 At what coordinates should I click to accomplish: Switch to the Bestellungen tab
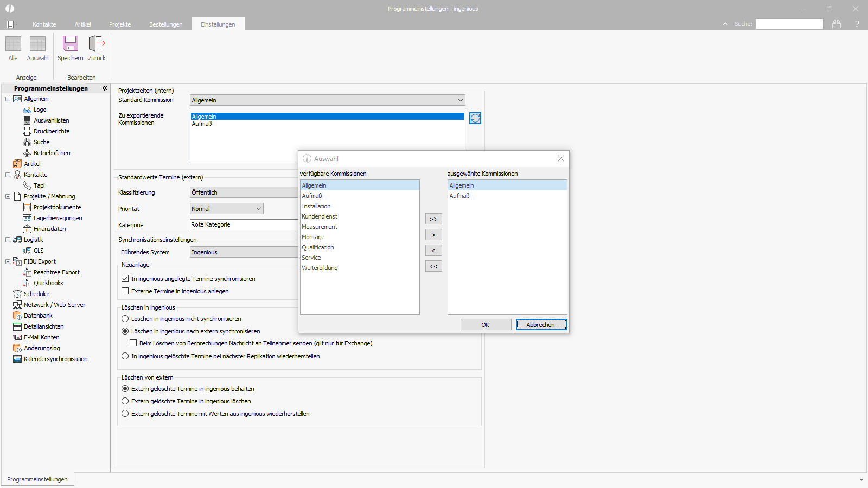166,24
